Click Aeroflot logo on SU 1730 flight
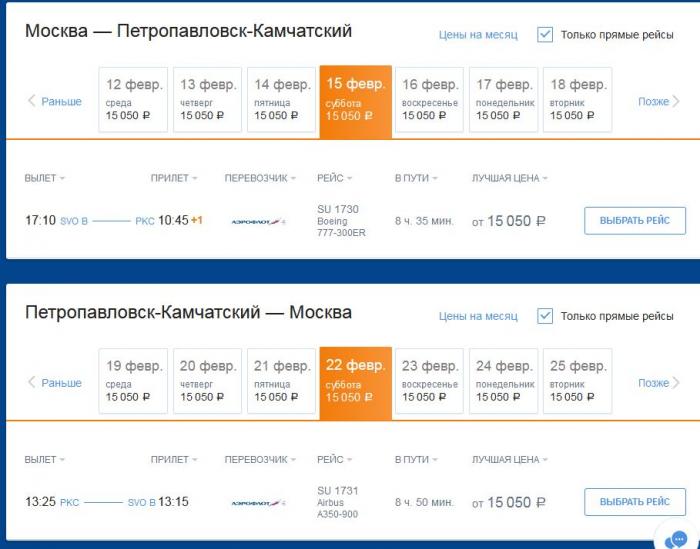This screenshot has width=700, height=549. pos(258,221)
